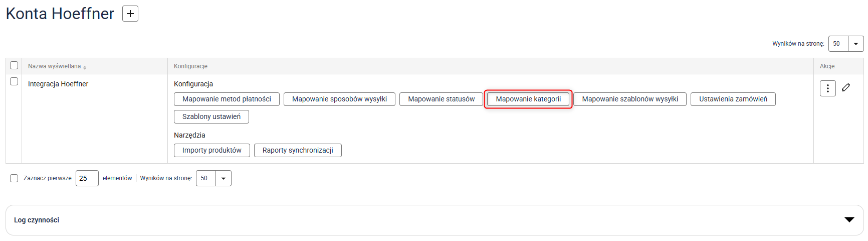Image resolution: width=868 pixels, height=241 pixels.
Task: Open Mapowanie metod płatności
Action: (227, 99)
